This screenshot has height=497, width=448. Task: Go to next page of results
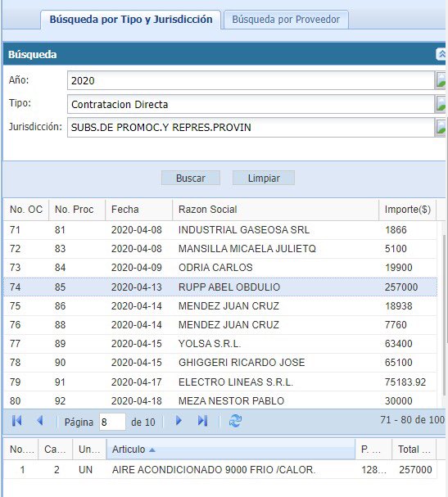tap(179, 421)
